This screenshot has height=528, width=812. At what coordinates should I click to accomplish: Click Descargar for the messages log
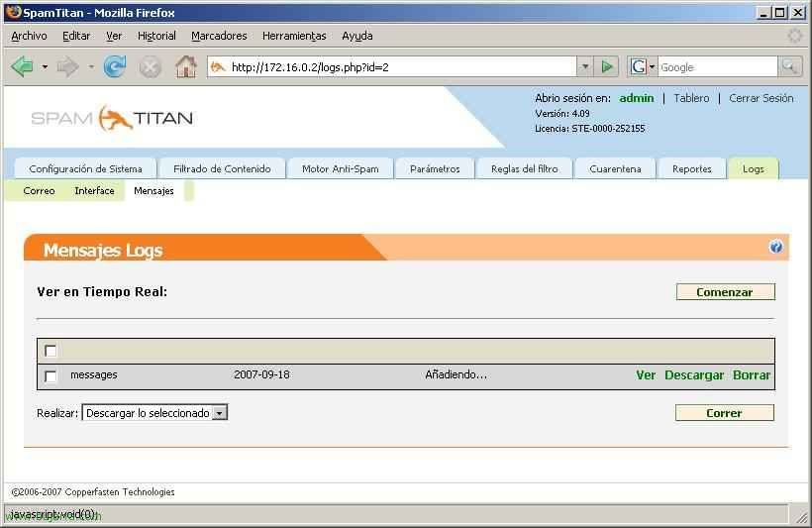694,375
